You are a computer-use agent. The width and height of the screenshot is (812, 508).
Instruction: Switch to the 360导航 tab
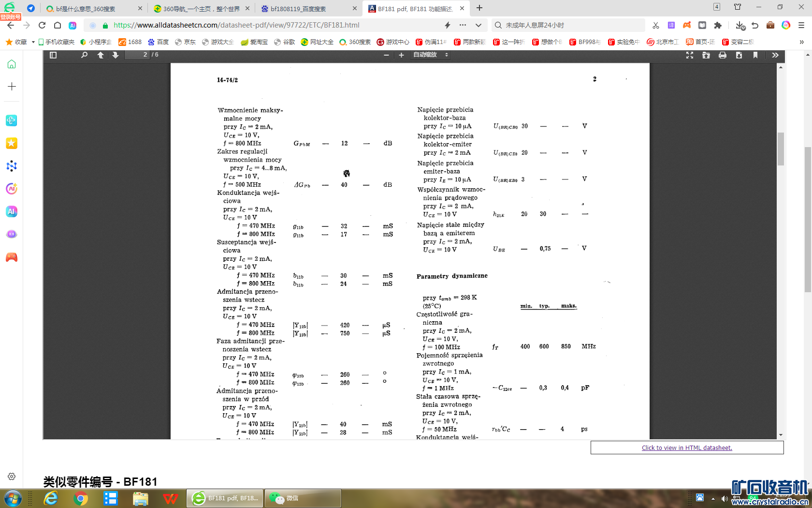(201, 9)
